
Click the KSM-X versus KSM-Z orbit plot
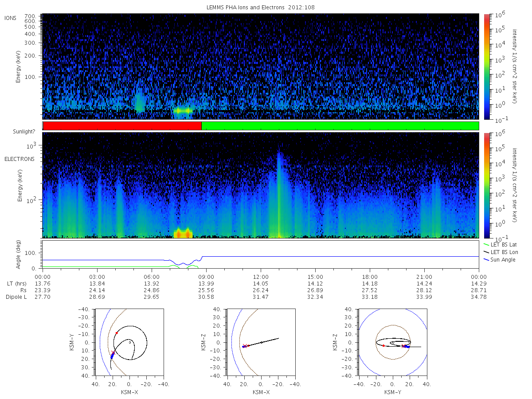pos(261,342)
